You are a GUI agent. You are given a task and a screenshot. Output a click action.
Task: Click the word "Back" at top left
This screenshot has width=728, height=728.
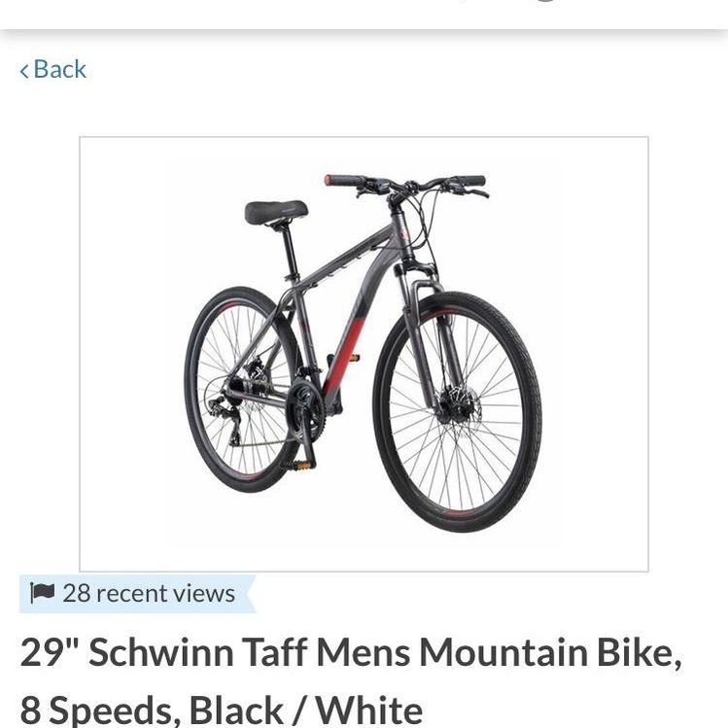[60, 70]
